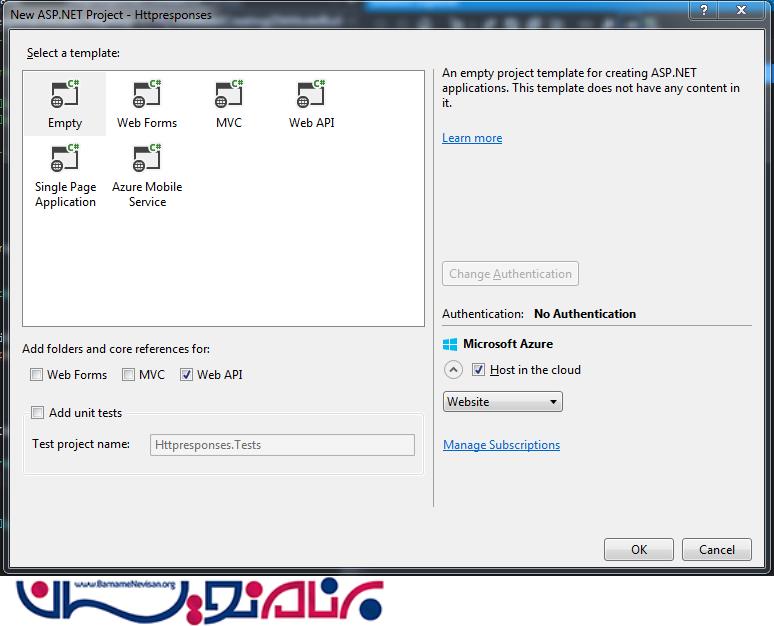This screenshot has height=626, width=774.
Task: Click the Select a template label
Action: tap(74, 53)
